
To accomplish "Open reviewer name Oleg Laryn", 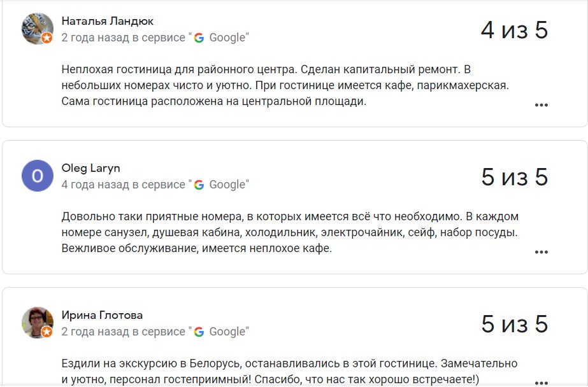I will 90,168.
